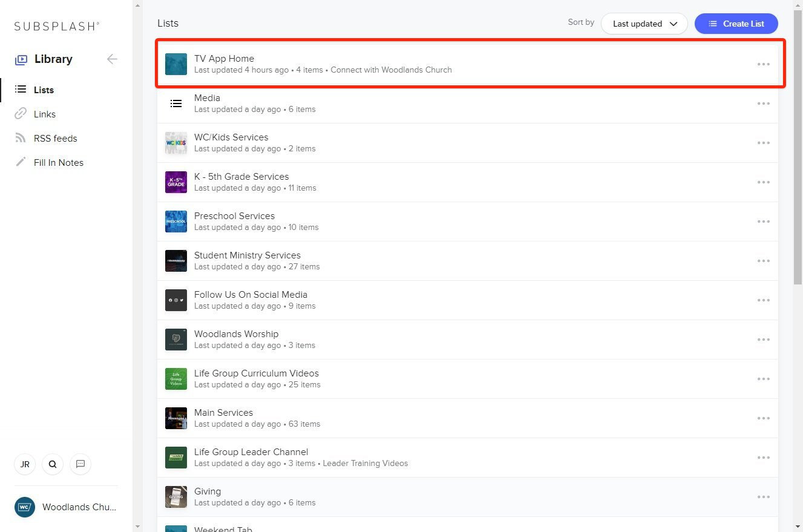This screenshot has height=532, width=803.
Task: Open Fill In Notes in sidebar
Action: (x=58, y=162)
